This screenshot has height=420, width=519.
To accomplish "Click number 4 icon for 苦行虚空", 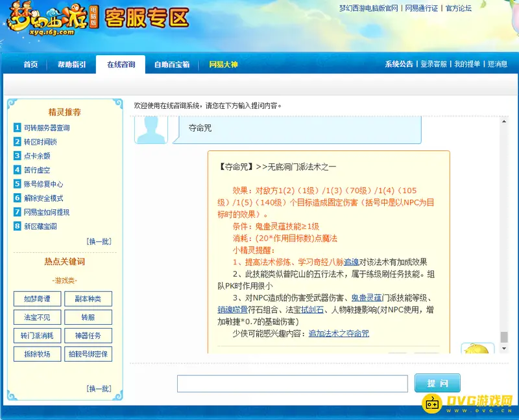I will [18, 170].
